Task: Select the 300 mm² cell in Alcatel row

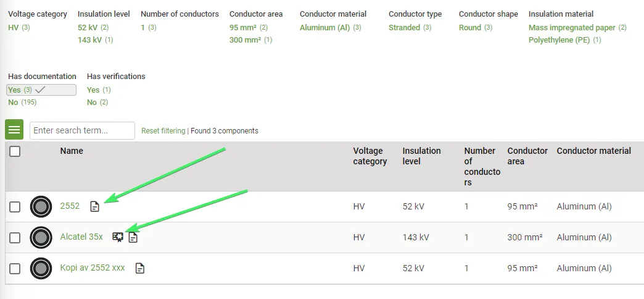Action: click(525, 237)
